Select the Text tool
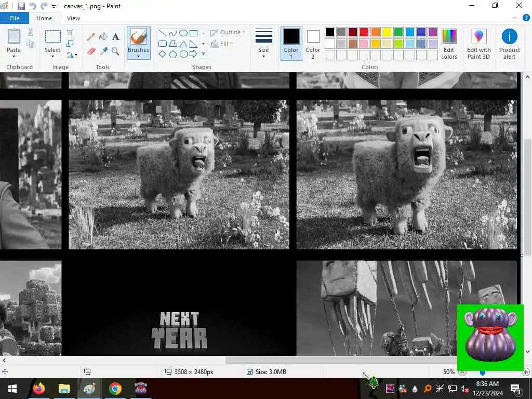Viewport: 532px width, 399px height. [x=116, y=37]
